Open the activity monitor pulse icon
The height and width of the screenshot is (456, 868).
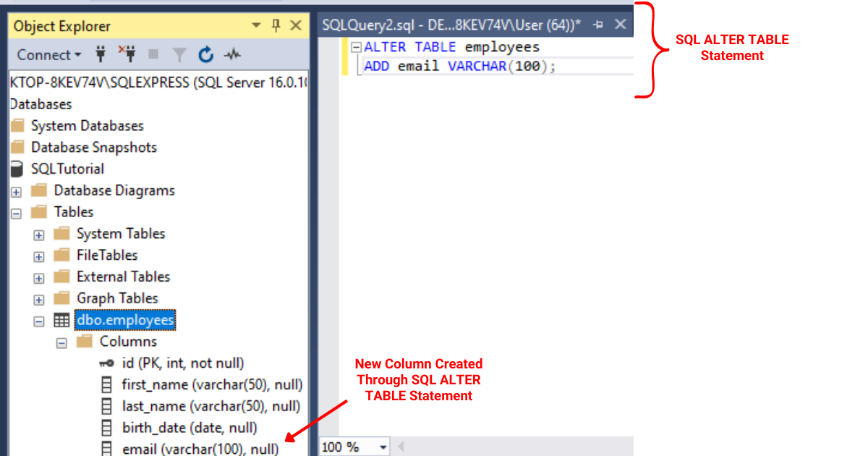click(x=232, y=55)
